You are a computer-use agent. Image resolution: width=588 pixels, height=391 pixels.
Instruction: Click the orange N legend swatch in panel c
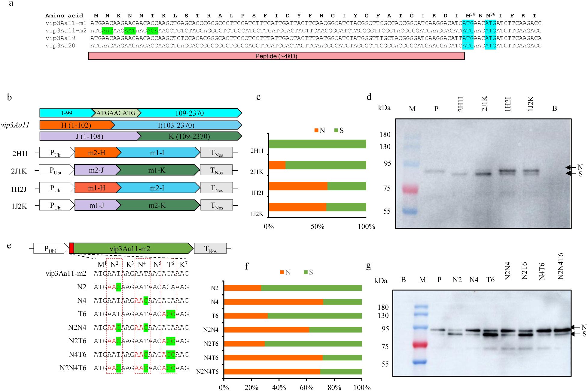316,130
